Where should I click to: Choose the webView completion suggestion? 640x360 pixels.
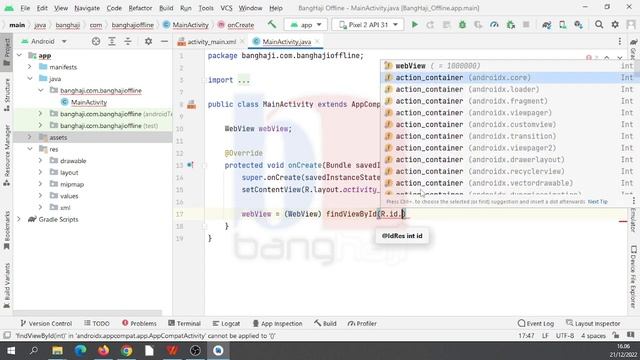508,66
